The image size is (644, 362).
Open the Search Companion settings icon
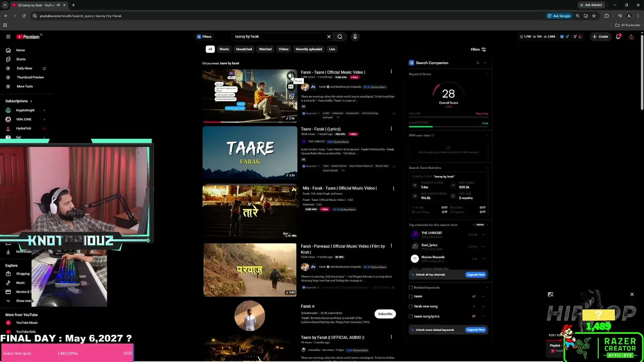(x=477, y=63)
